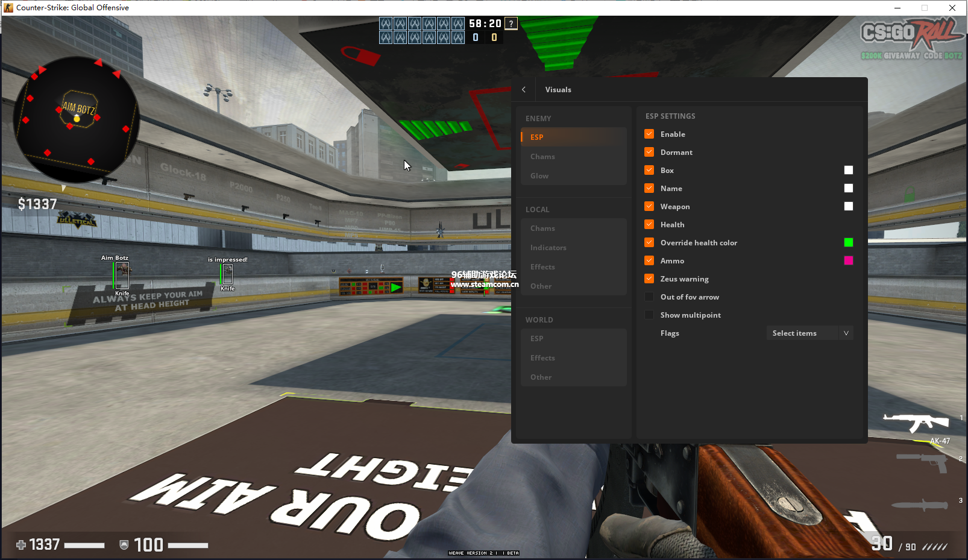
Task: Open the Weapon color swatch
Action: click(849, 206)
